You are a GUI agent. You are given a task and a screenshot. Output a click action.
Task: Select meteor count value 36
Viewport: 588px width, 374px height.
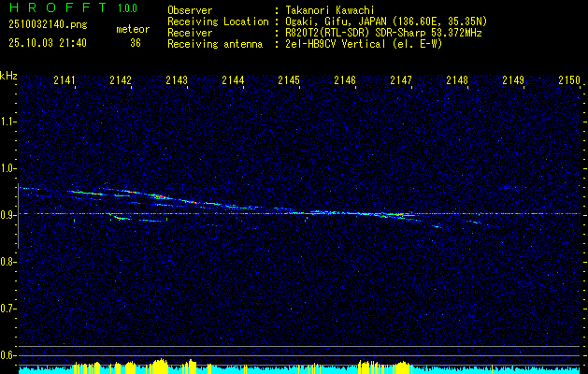(136, 43)
